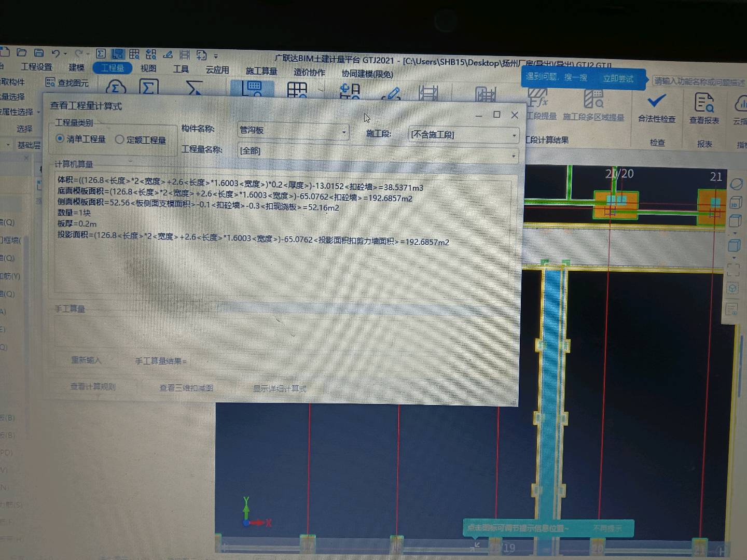Click 不再提示 in the teal hint bar
This screenshot has width=747, height=560.
point(607,528)
